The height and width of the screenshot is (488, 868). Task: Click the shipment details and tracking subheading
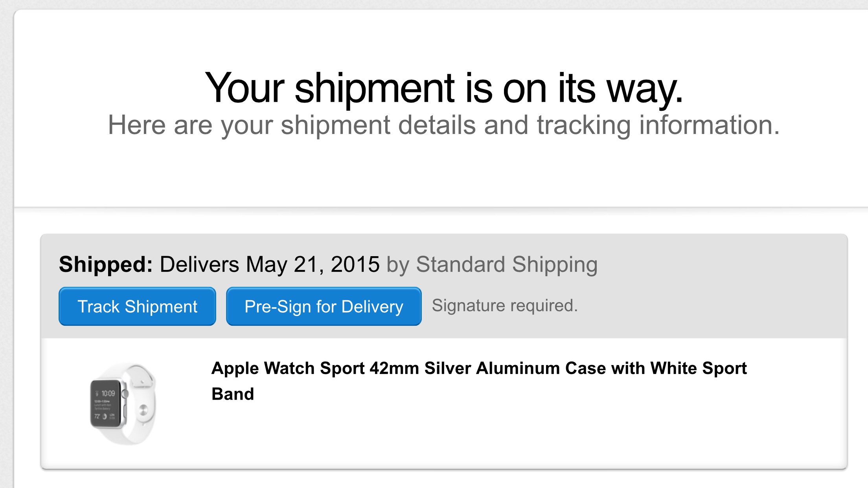pyautogui.click(x=443, y=125)
